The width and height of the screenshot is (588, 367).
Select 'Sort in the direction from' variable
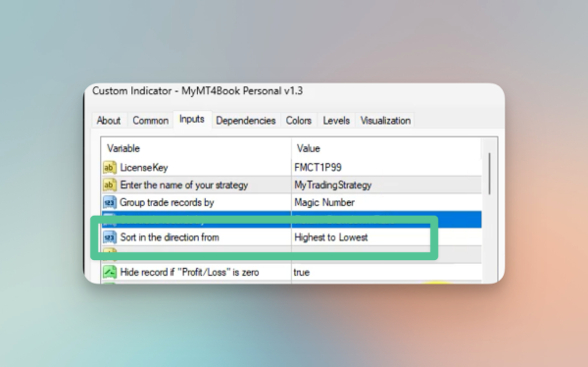170,237
